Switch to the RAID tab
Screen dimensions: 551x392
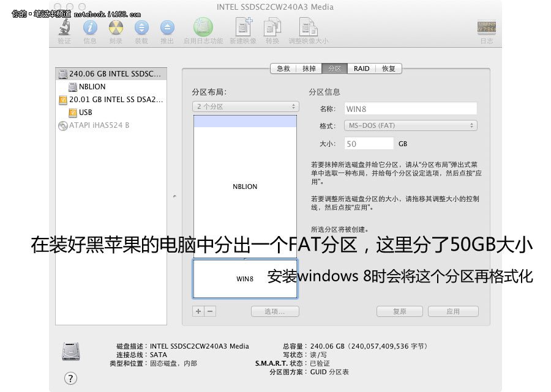(x=361, y=68)
